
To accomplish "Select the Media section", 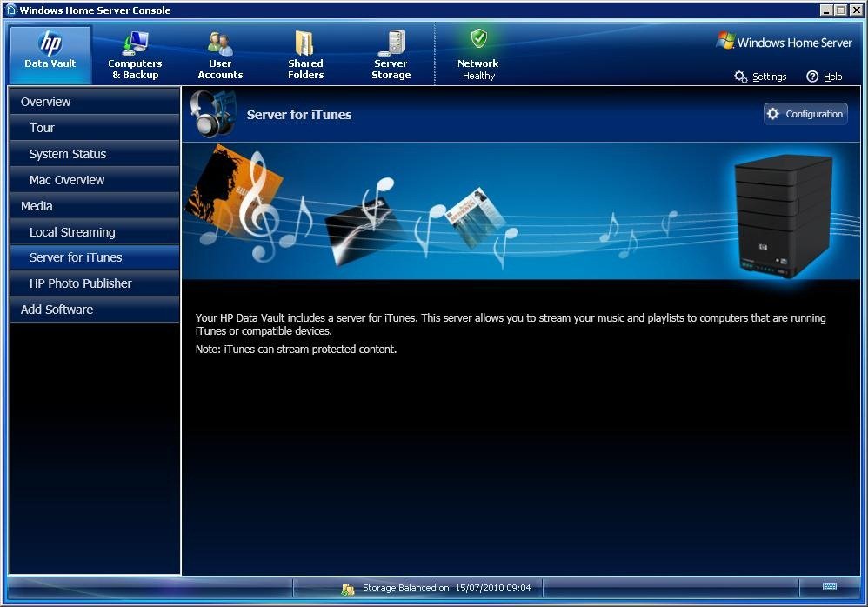I will (x=95, y=206).
